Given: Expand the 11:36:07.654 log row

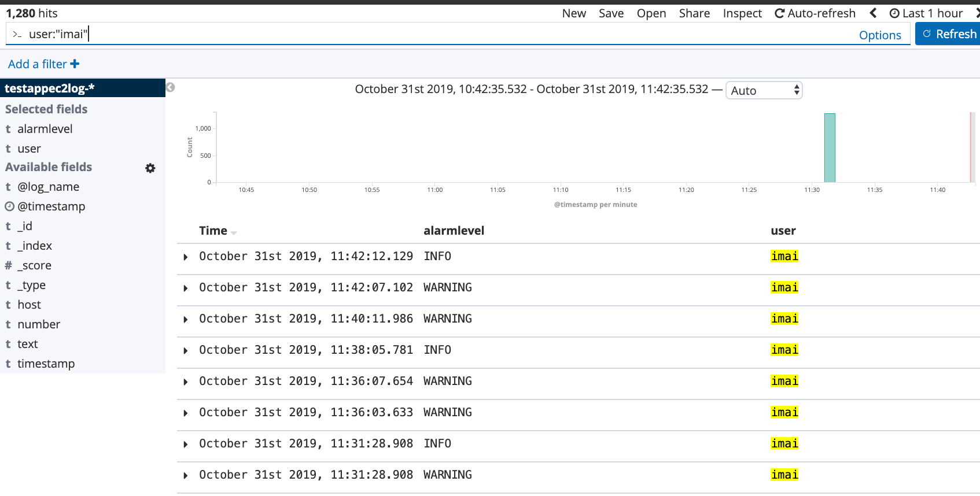Looking at the screenshot, I should pyautogui.click(x=186, y=382).
